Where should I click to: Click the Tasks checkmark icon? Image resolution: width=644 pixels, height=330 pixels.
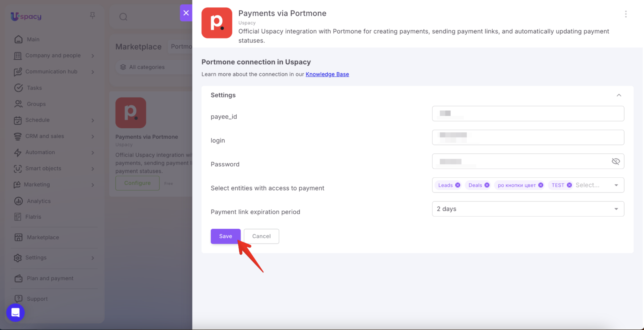(x=18, y=88)
